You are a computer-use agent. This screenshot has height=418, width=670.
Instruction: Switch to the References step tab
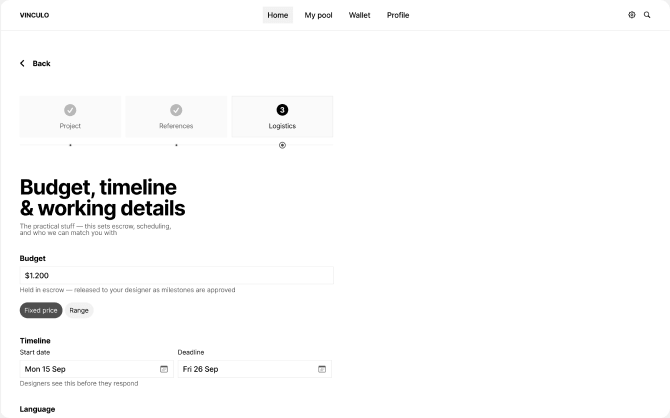pyautogui.click(x=176, y=117)
